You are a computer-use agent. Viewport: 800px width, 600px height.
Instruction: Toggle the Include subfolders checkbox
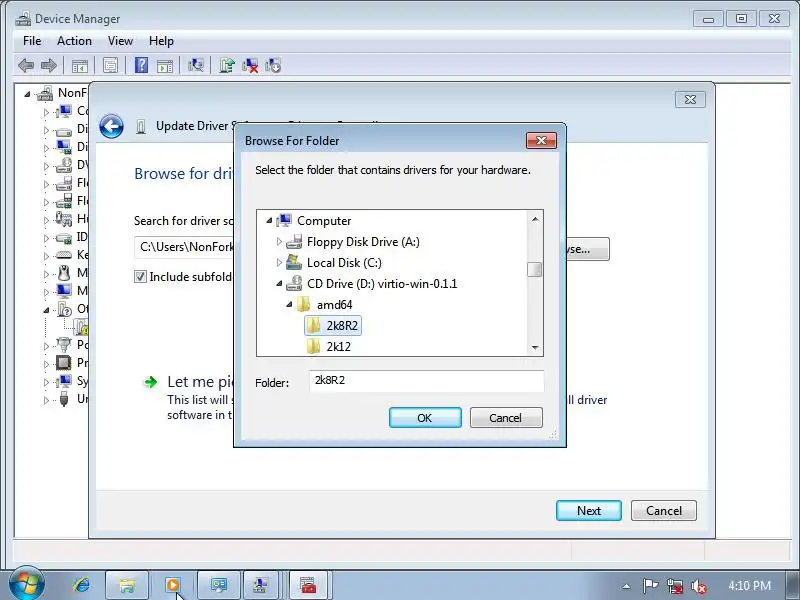click(x=140, y=277)
